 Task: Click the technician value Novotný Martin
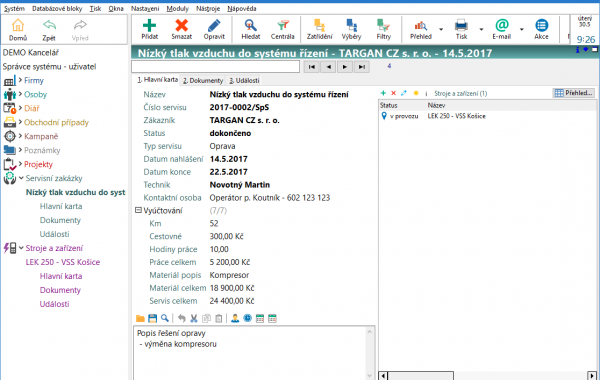pos(240,185)
